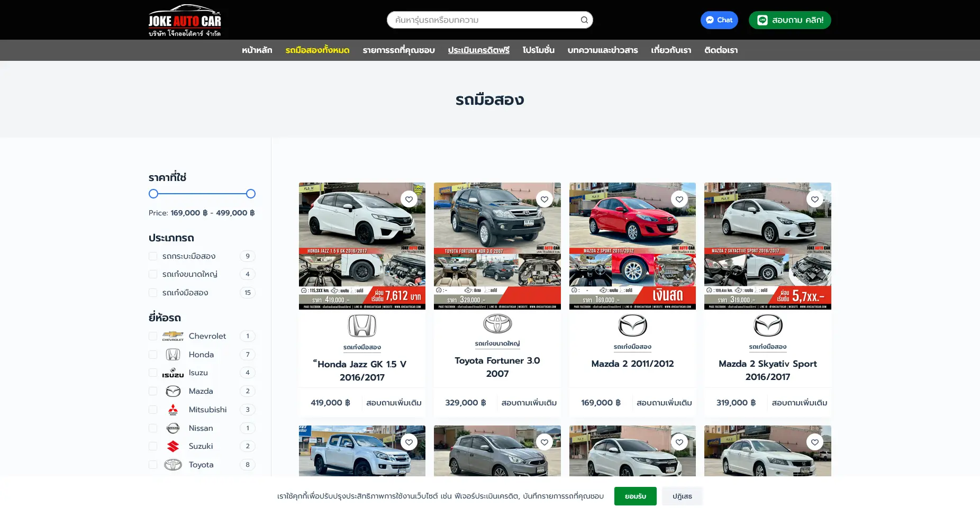This screenshot has height=516, width=980.
Task: Click the search magnifier icon
Action: tap(584, 20)
